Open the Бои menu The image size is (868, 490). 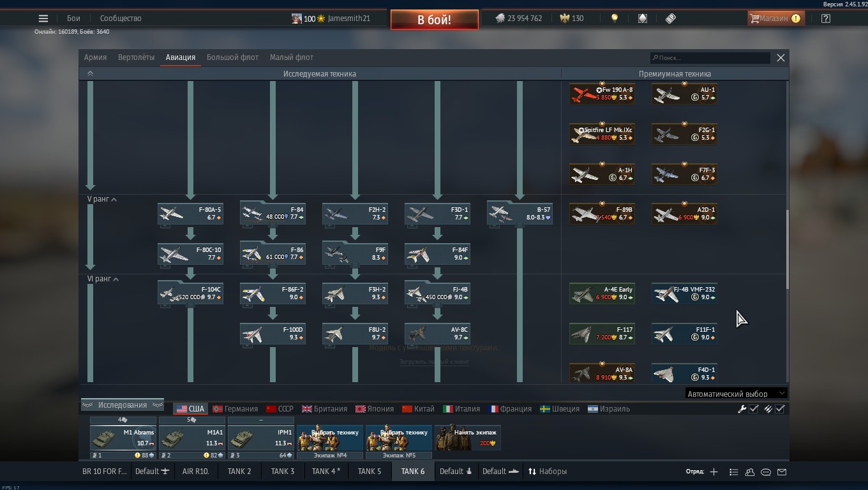[74, 19]
